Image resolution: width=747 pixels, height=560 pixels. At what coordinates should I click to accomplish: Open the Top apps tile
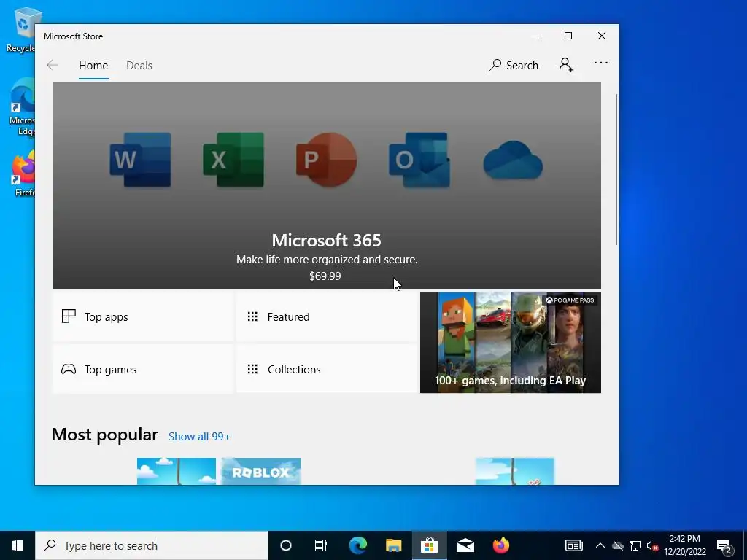point(143,316)
